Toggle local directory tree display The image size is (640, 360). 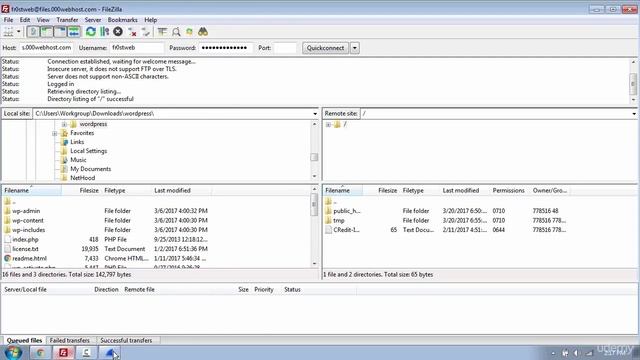click(47, 32)
